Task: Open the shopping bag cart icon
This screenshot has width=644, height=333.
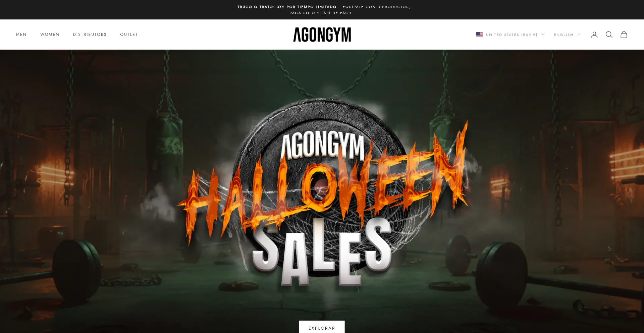Action: click(624, 35)
